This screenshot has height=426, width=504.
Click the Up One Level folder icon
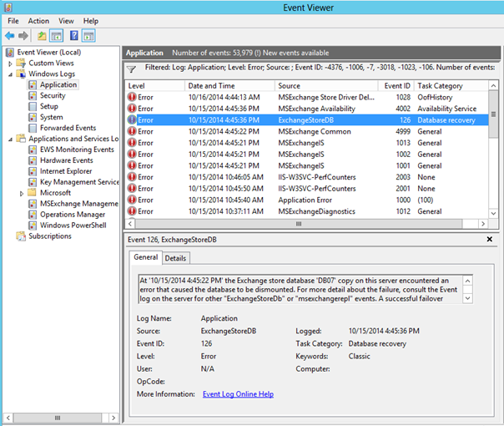coord(42,36)
